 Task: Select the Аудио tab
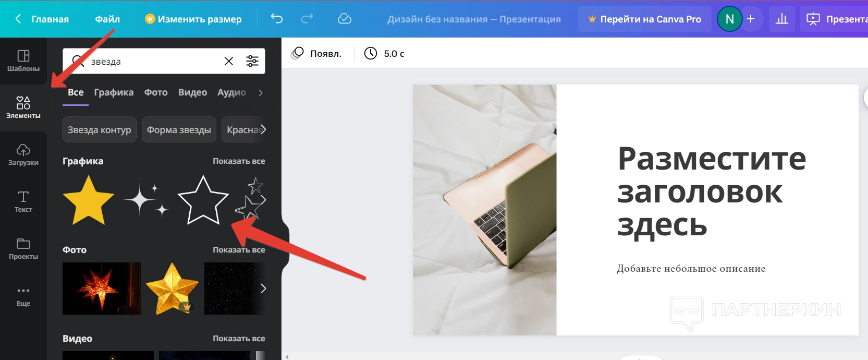tap(231, 92)
